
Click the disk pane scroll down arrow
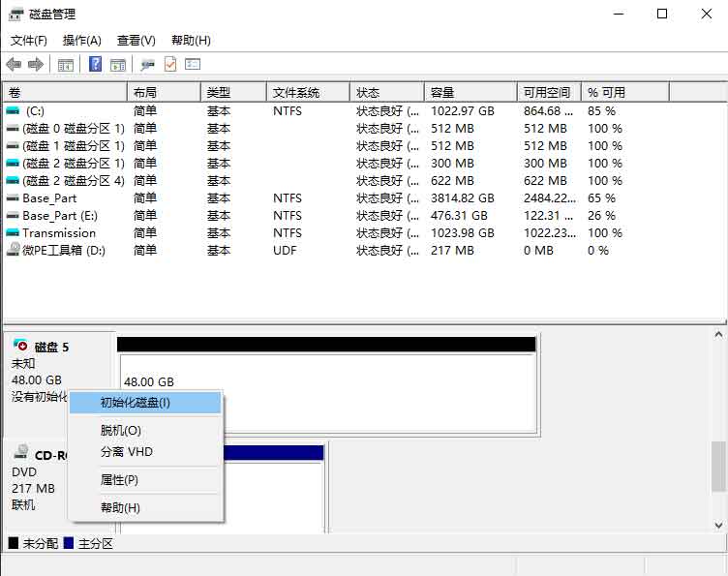(718, 525)
